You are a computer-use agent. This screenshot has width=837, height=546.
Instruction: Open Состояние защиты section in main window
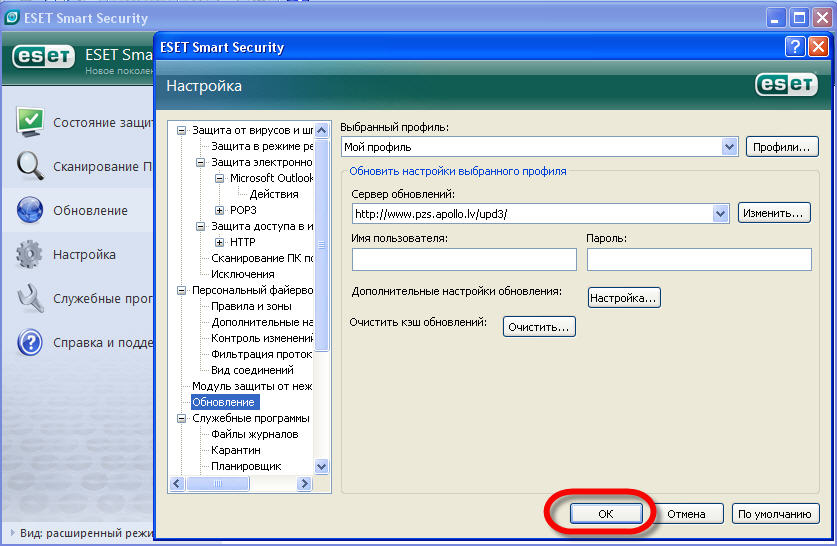click(x=103, y=122)
